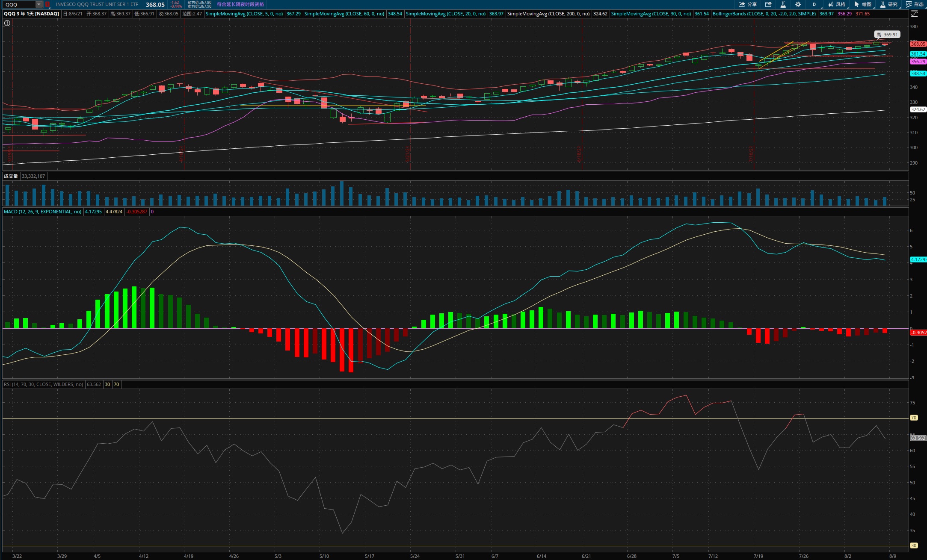Click the date label 日:8/6/21
The image size is (927, 560).
pyautogui.click(x=73, y=14)
